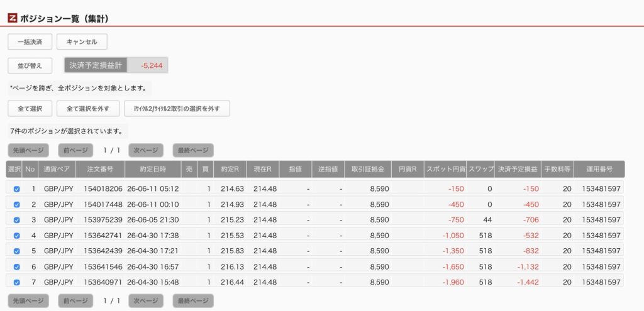The width and height of the screenshot is (644, 311).
Task: Click the 注文番号 column header
Action: click(x=100, y=169)
